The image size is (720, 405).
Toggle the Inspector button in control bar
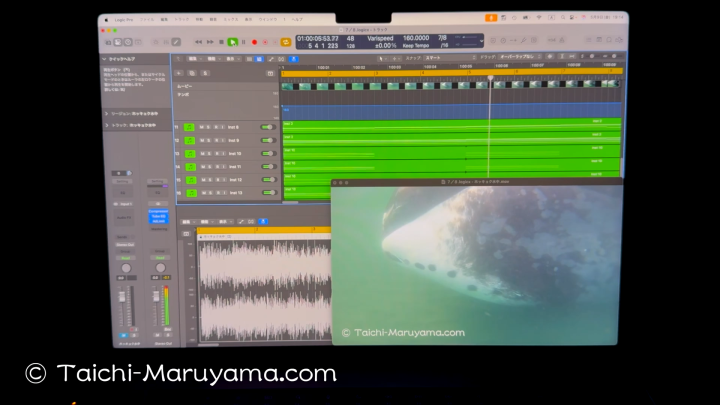click(x=118, y=42)
